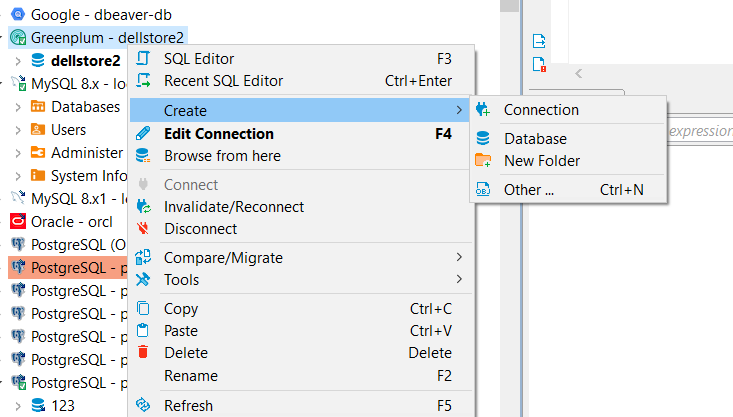Click the Compare/Migrate icon

[143, 257]
